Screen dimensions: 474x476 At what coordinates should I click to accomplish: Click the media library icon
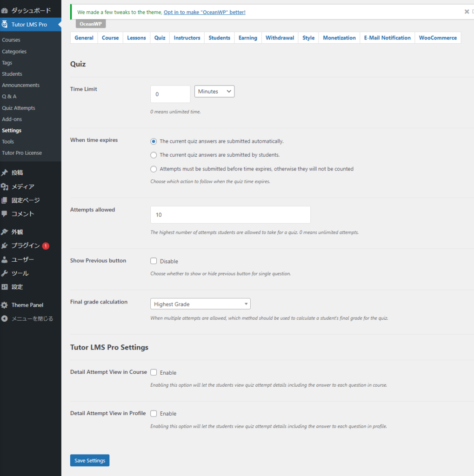pos(5,186)
